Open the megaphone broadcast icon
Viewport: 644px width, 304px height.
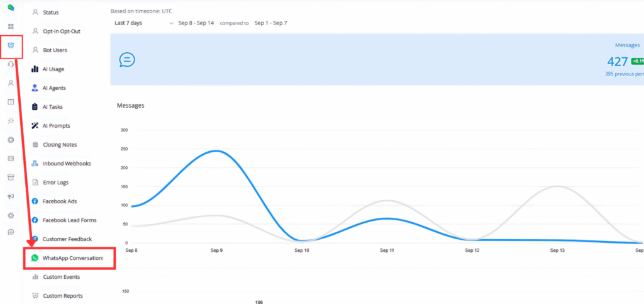[x=11, y=196]
